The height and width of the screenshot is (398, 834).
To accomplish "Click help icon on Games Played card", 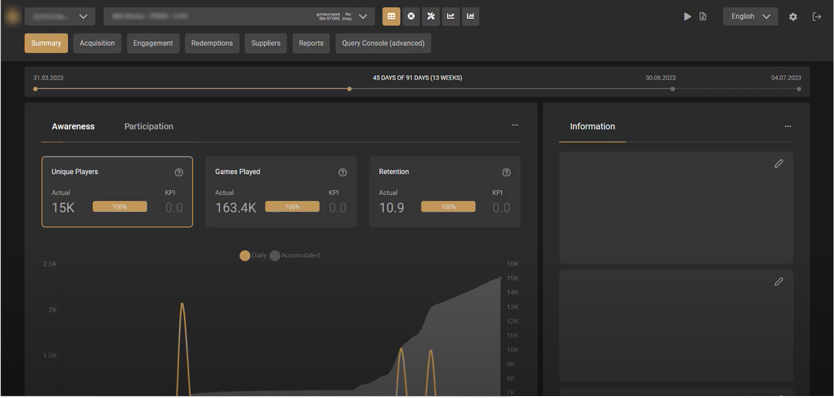I will 343,172.
